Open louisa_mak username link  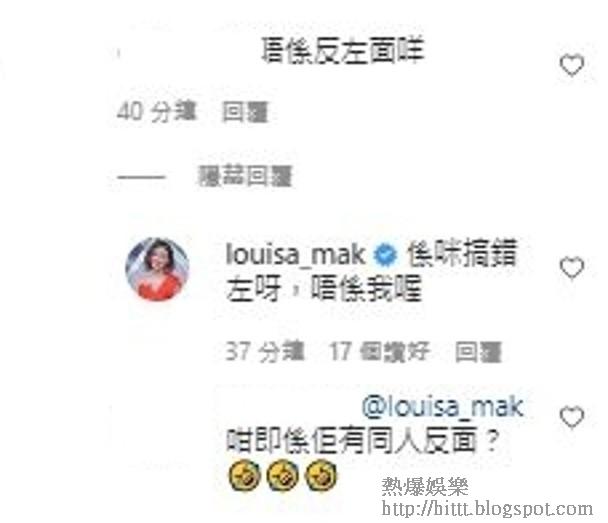point(295,255)
